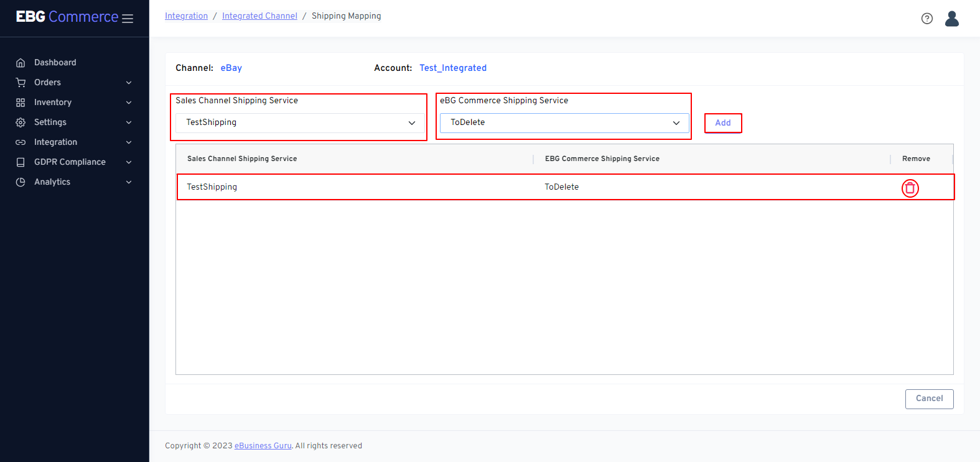980x462 pixels.
Task: Click the Dashboard home icon
Action: click(x=21, y=63)
